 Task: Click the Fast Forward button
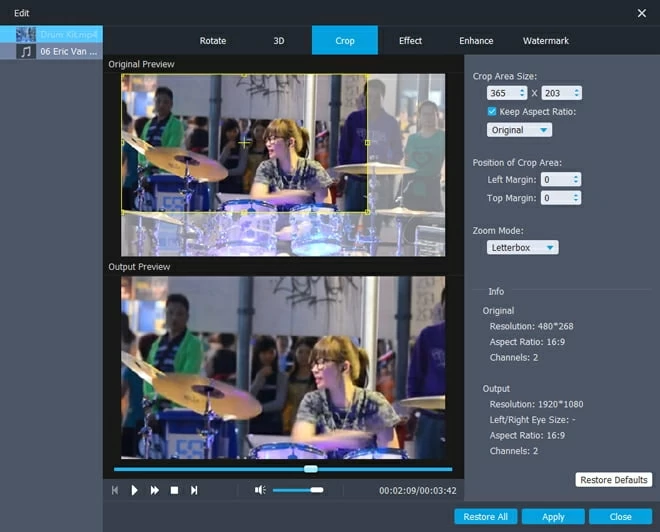(155, 490)
